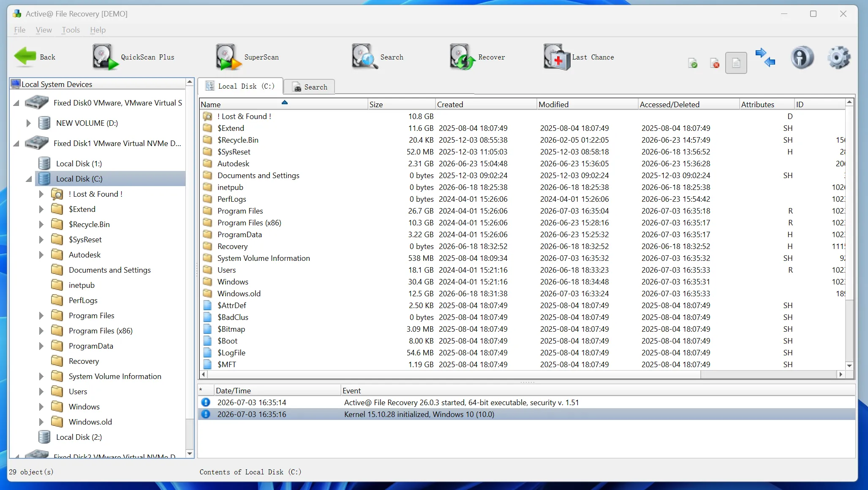
Task: Click info icon of File Recovery started log entry
Action: click(206, 402)
